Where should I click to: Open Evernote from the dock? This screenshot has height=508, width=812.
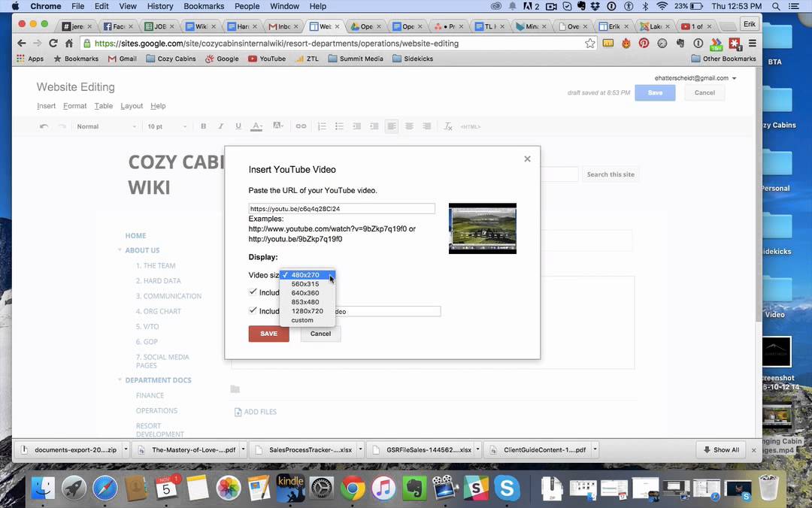[414, 488]
